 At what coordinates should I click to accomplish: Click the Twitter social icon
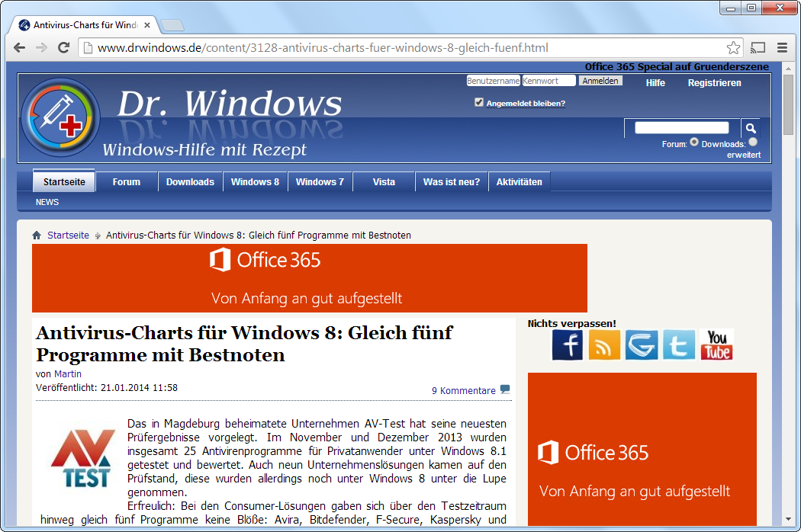[679, 345]
